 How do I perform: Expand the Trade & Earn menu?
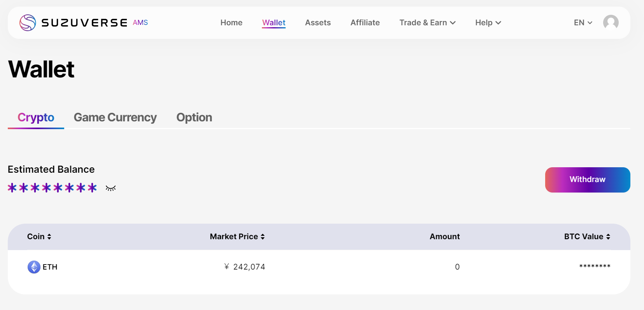click(x=427, y=23)
